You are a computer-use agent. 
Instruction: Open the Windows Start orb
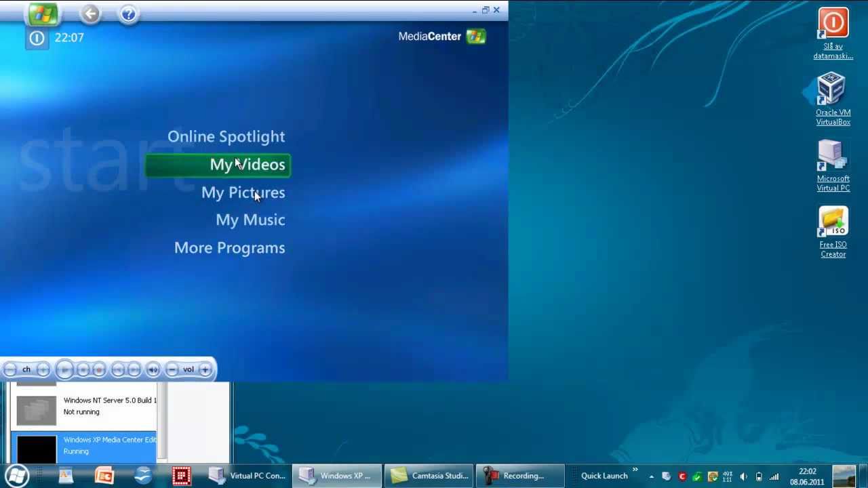[17, 475]
